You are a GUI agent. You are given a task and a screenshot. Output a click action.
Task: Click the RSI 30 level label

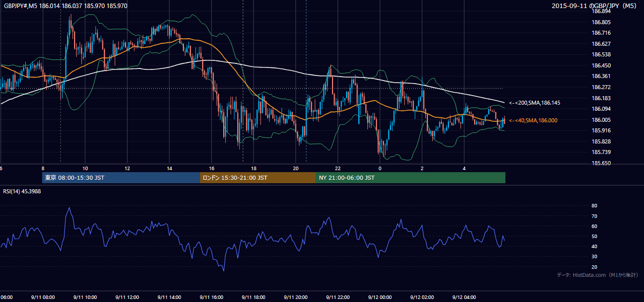(594, 257)
